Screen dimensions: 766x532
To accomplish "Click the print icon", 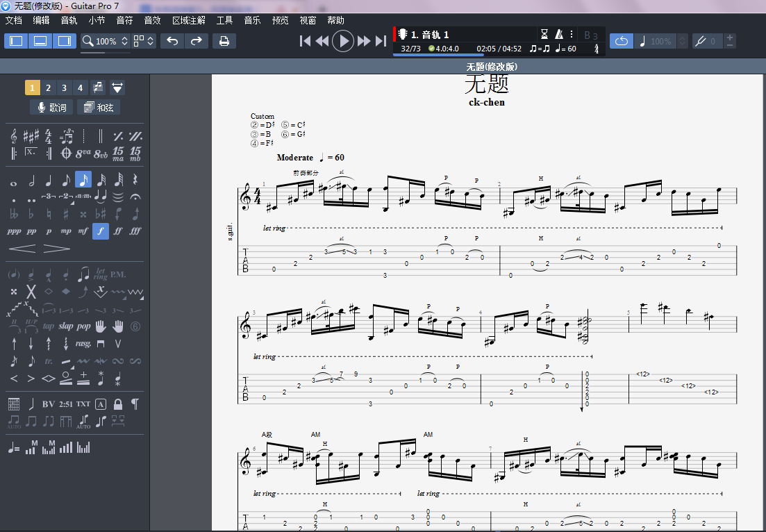I will pos(224,41).
